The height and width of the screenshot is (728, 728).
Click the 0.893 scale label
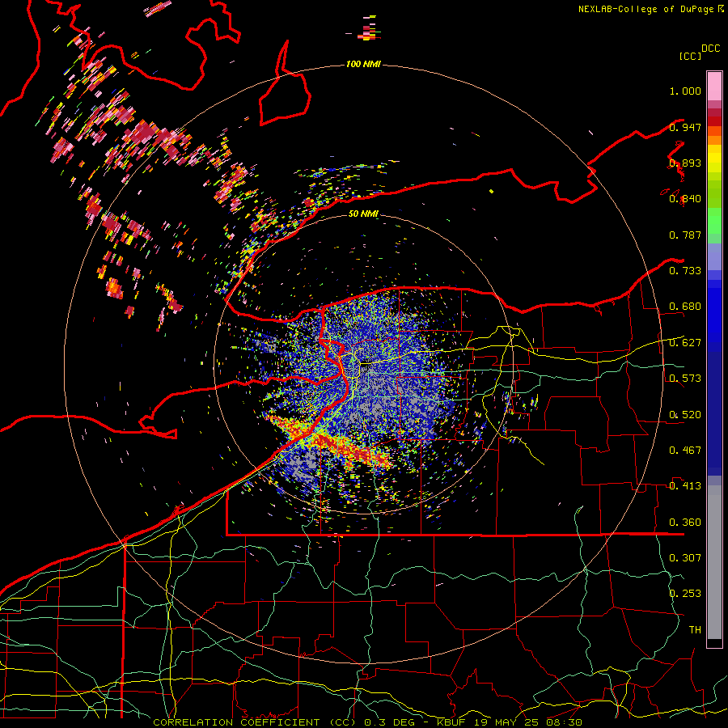point(685,163)
